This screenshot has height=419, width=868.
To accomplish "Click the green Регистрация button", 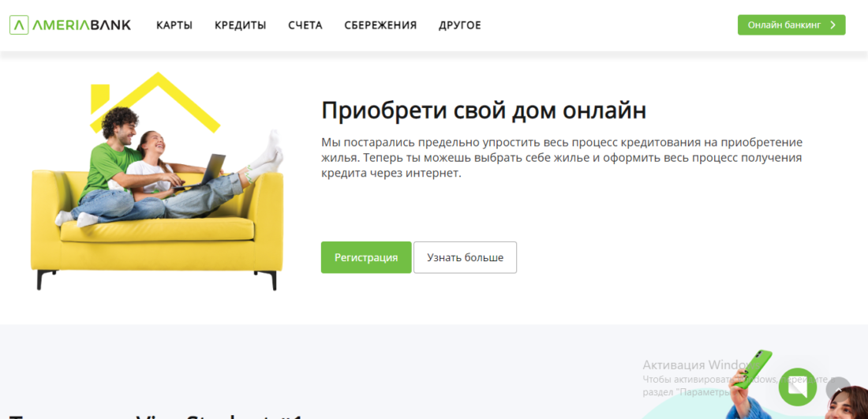I will (366, 257).
